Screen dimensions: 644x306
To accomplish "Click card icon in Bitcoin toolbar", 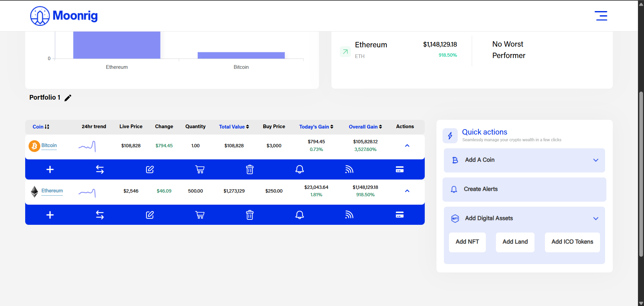I will [x=400, y=169].
